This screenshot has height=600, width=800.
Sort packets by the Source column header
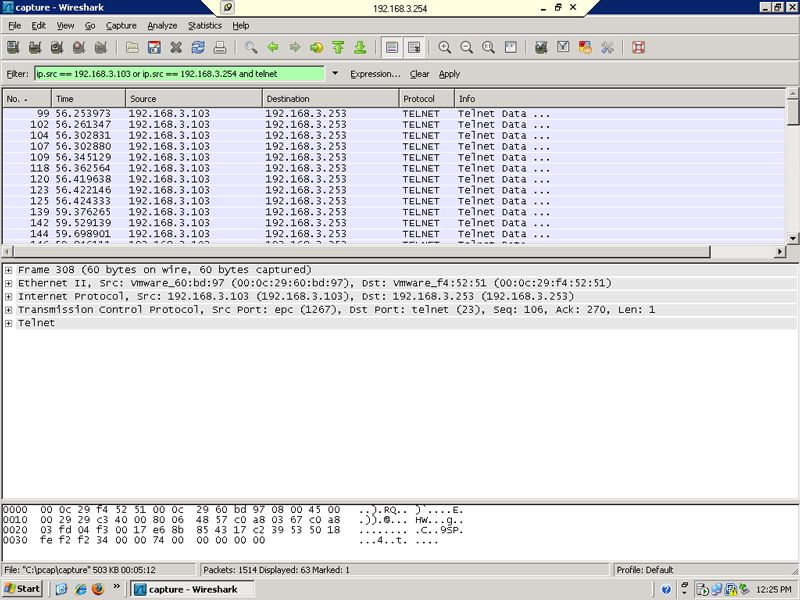pyautogui.click(x=194, y=98)
